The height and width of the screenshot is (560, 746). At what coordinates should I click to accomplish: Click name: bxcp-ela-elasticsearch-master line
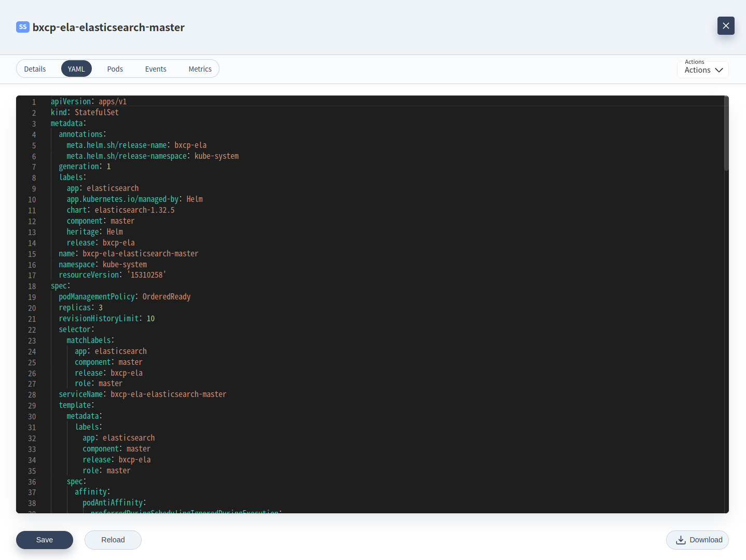[129, 254]
